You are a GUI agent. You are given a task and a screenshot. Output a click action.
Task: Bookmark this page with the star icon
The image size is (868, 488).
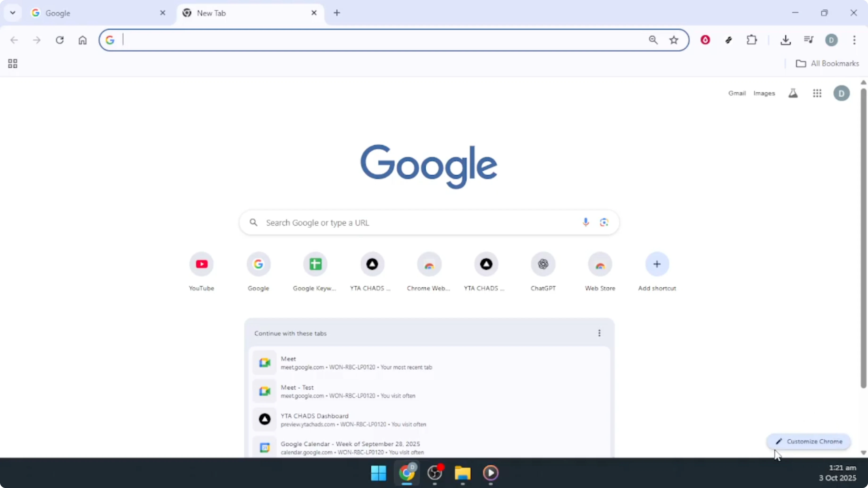(x=674, y=40)
